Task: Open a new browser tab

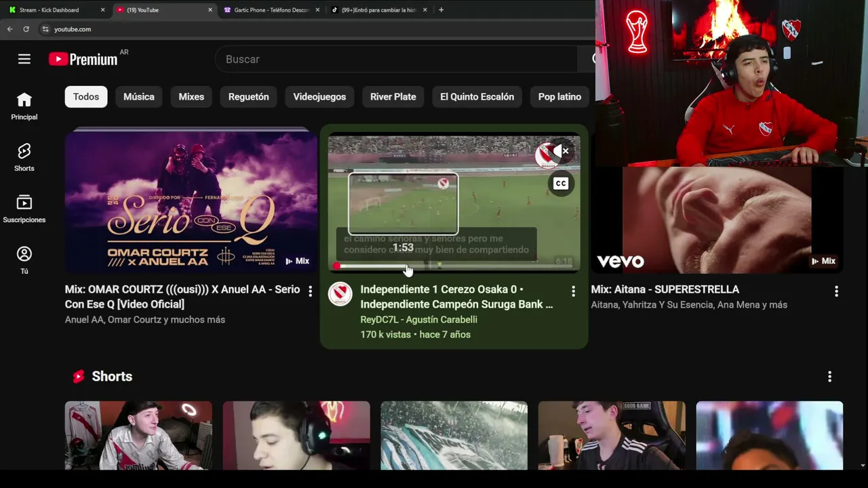Action: 441,10
